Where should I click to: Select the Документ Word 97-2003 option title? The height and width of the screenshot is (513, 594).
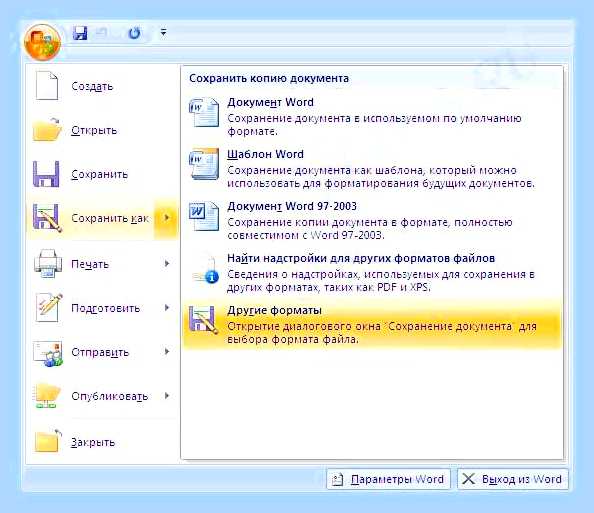point(292,206)
